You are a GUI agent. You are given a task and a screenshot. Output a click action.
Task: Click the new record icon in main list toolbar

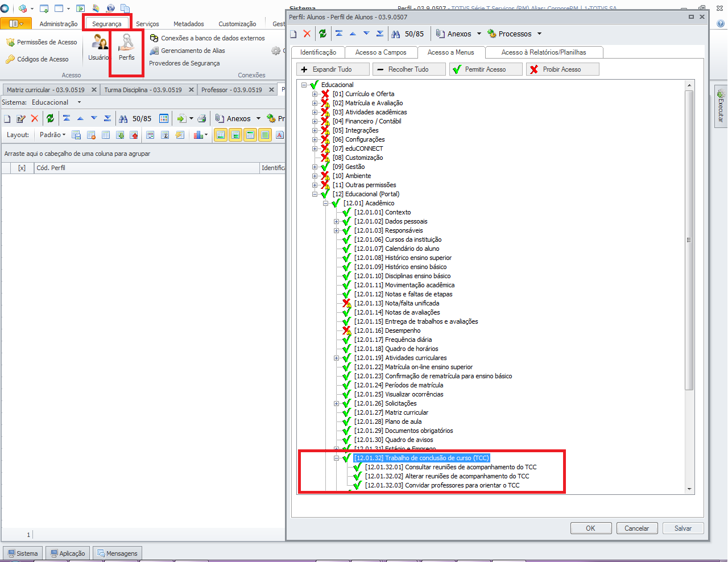pos(7,119)
